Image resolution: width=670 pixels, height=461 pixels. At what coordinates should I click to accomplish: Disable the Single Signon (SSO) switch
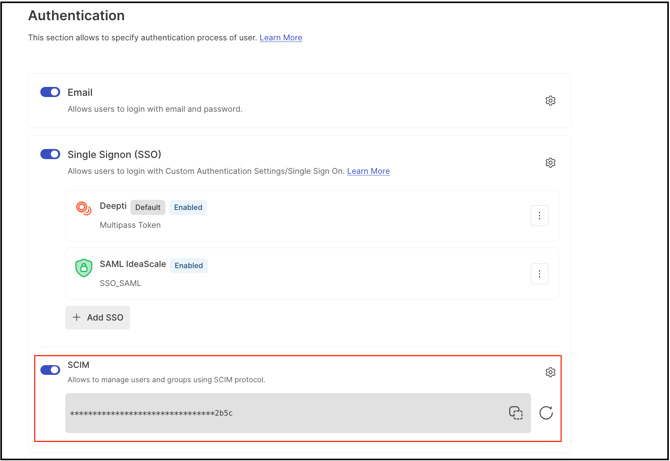click(50, 154)
